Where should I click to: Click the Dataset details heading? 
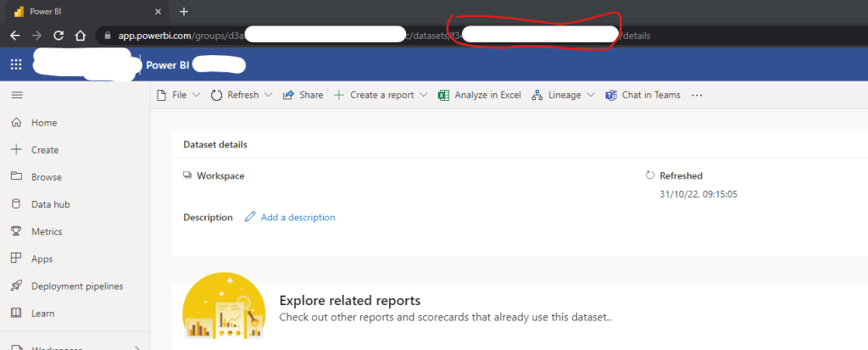[x=215, y=145]
